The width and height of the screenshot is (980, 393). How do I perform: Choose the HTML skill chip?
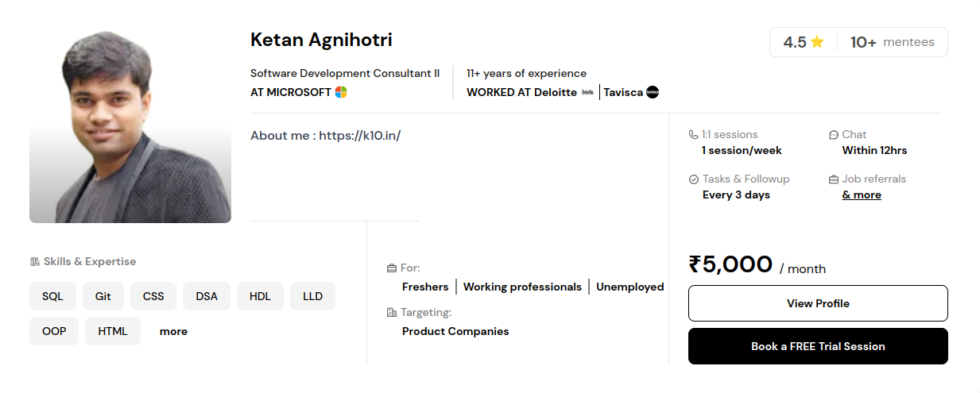point(113,331)
